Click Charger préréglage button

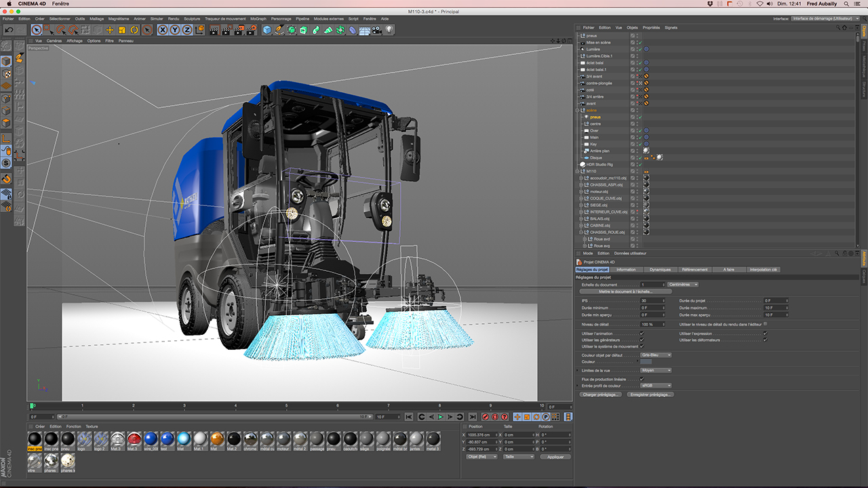click(600, 394)
